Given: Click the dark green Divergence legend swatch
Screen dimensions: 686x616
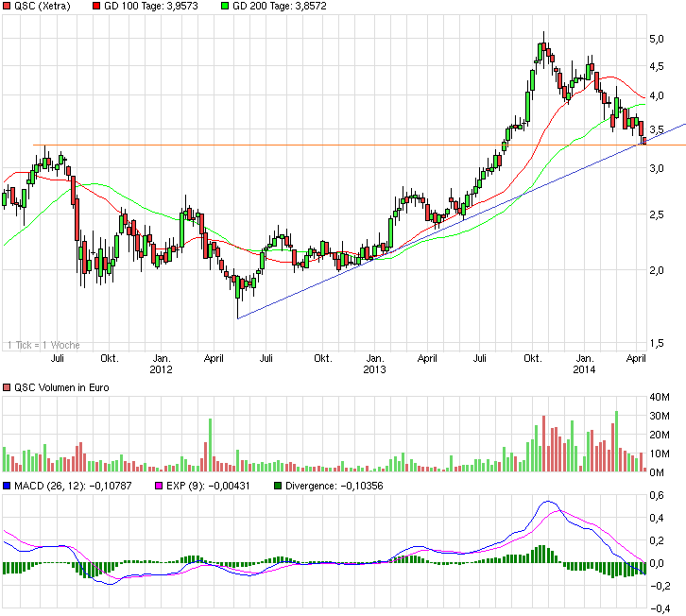Looking at the screenshot, I should click(x=278, y=486).
